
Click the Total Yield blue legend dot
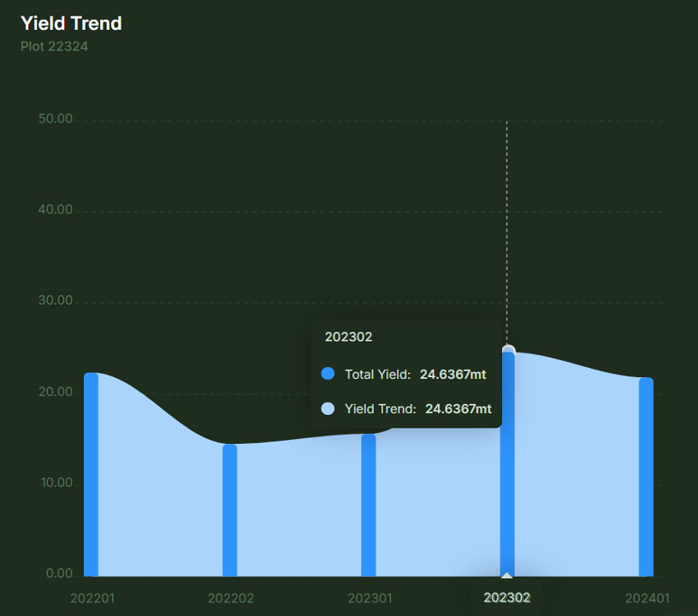pyautogui.click(x=328, y=374)
